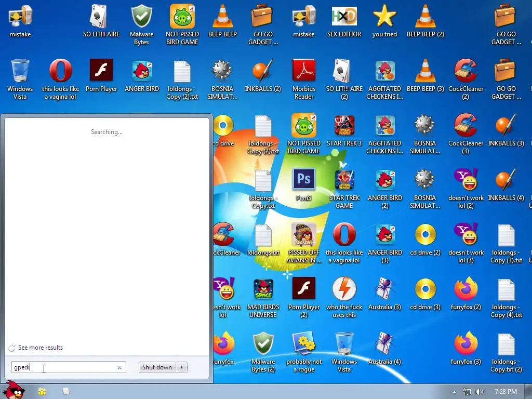Open the 'loldongs - Copy (4).txt' file
This screenshot has width=532, height=399.
click(x=506, y=298)
